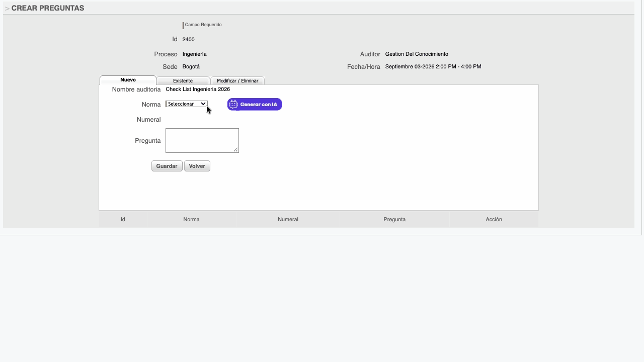Click the Id column header
This screenshot has width=644, height=362.
(123, 219)
